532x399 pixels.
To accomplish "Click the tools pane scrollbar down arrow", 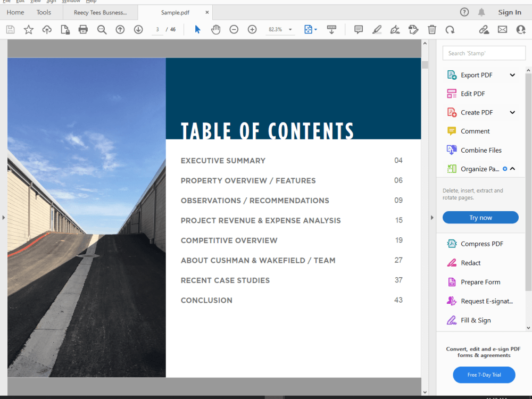I will point(528,328).
